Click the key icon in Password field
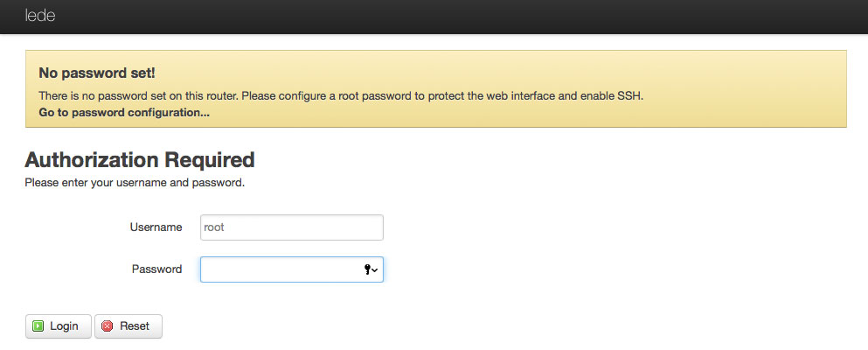This screenshot has height=350, width=868. click(x=367, y=269)
